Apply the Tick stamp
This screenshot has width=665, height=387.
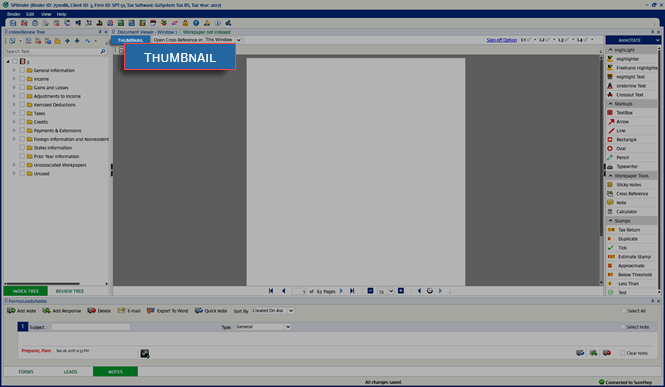[632, 248]
